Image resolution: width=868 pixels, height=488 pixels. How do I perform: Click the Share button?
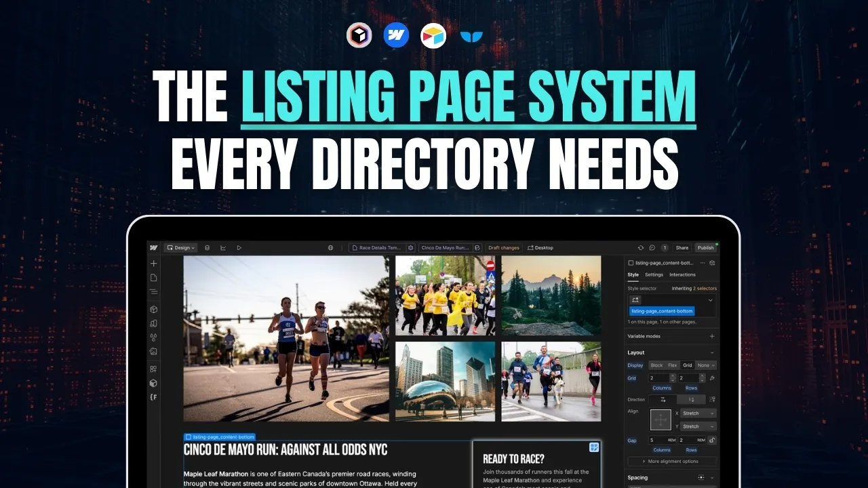(682, 247)
